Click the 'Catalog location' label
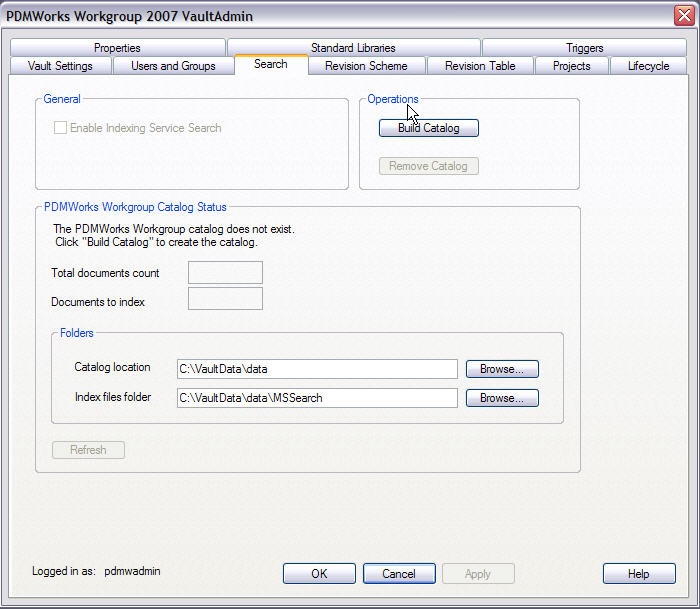The width and height of the screenshot is (700, 609). point(112,367)
